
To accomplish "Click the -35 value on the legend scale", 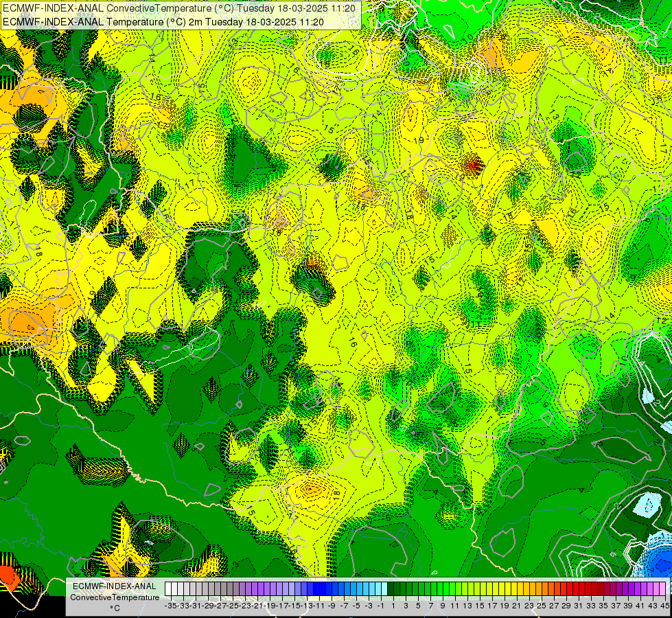I will pos(170,606).
